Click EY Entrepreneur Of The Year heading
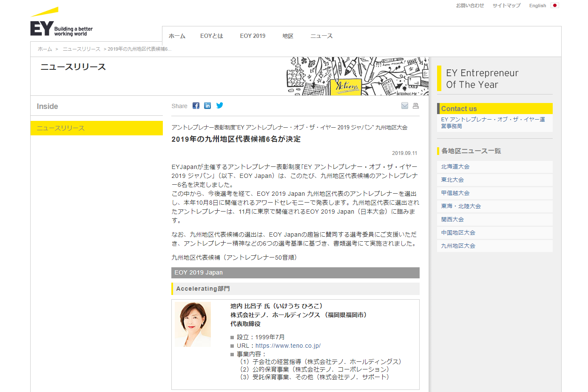This screenshot has height=392, width=588. tap(482, 79)
